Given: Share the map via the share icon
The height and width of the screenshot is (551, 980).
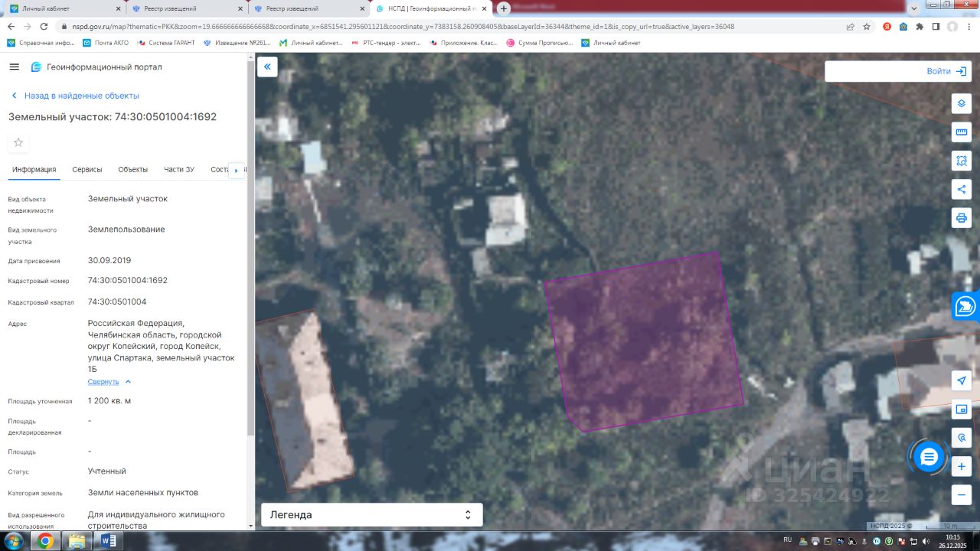Looking at the screenshot, I should (962, 189).
